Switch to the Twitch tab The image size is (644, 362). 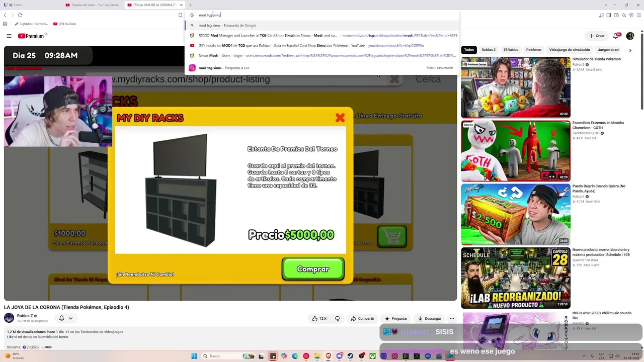click(30, 5)
